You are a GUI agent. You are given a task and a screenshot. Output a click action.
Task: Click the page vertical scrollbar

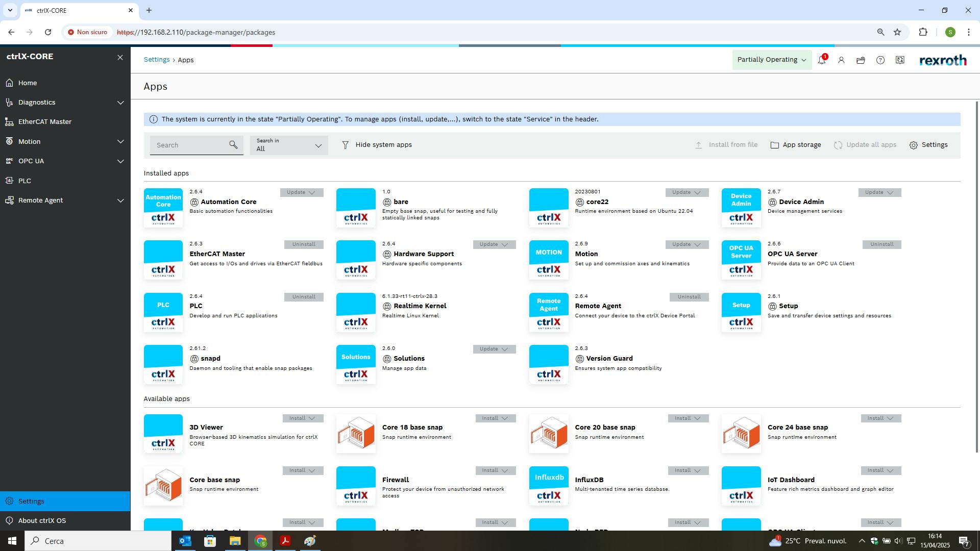coord(977,275)
